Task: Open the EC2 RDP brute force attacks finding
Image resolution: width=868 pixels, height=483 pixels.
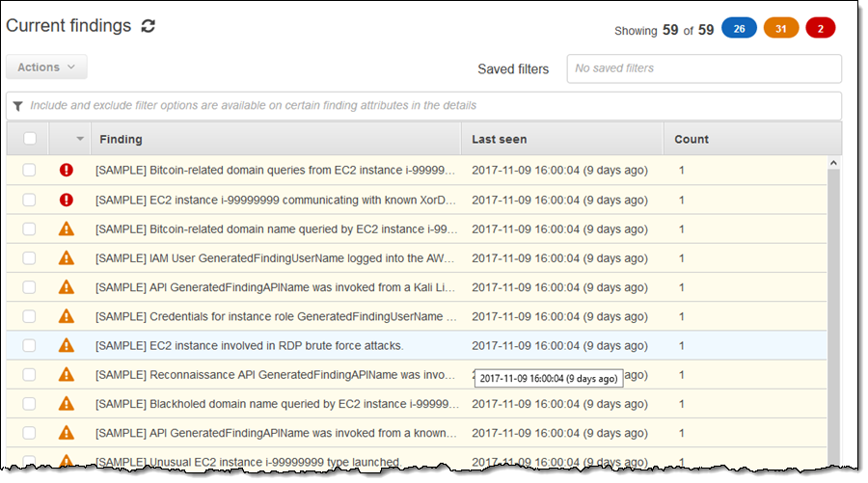Action: (249, 345)
